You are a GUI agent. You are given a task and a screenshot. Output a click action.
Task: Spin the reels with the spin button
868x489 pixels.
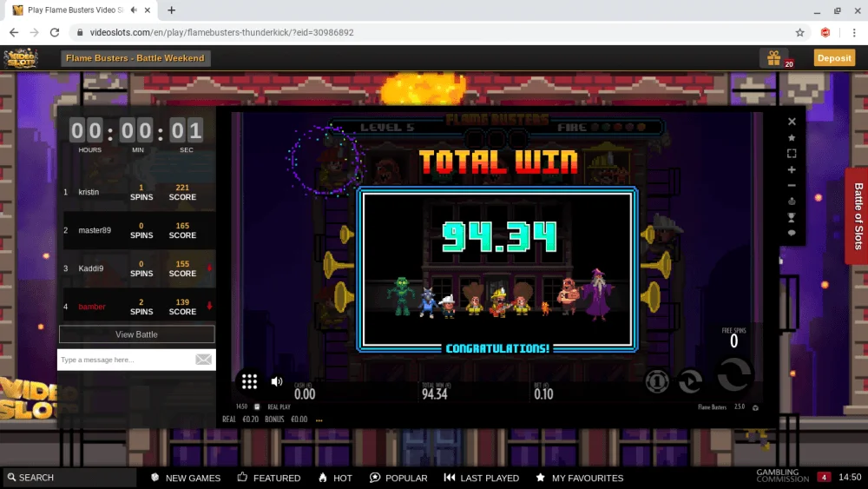pos(734,375)
